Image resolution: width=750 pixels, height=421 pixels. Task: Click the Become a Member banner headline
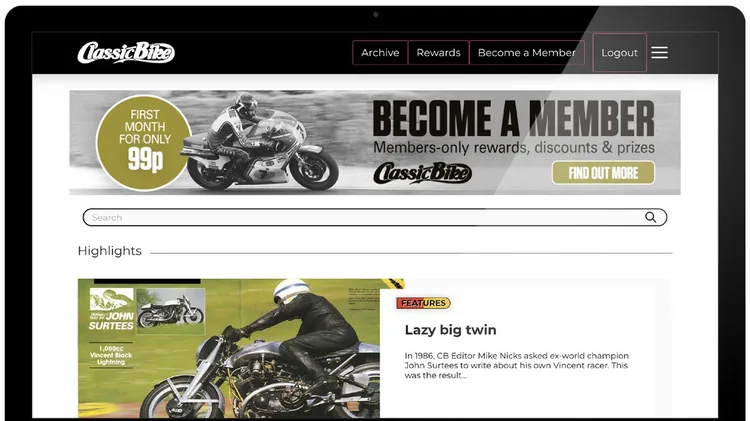[513, 118]
